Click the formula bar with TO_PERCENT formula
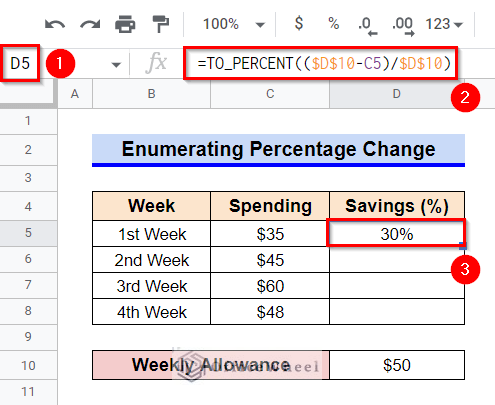This screenshot has width=495, height=405. point(321,63)
